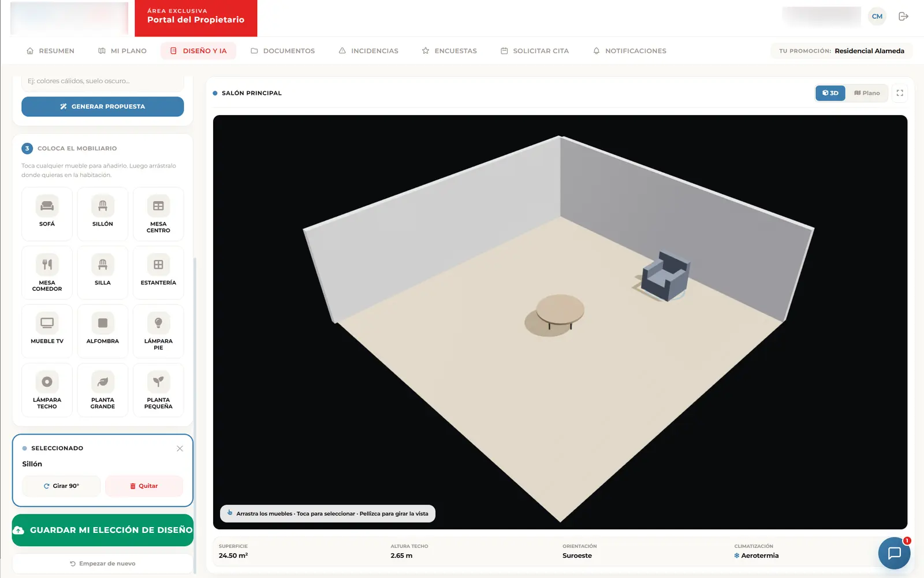The height and width of the screenshot is (578, 924).
Task: Add an Estantería shelf unit
Action: (x=158, y=273)
